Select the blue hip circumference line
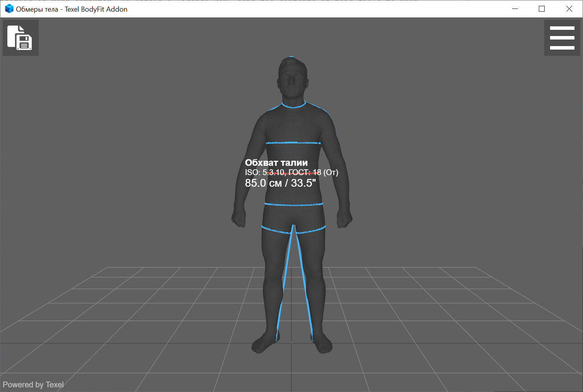 [x=293, y=204]
